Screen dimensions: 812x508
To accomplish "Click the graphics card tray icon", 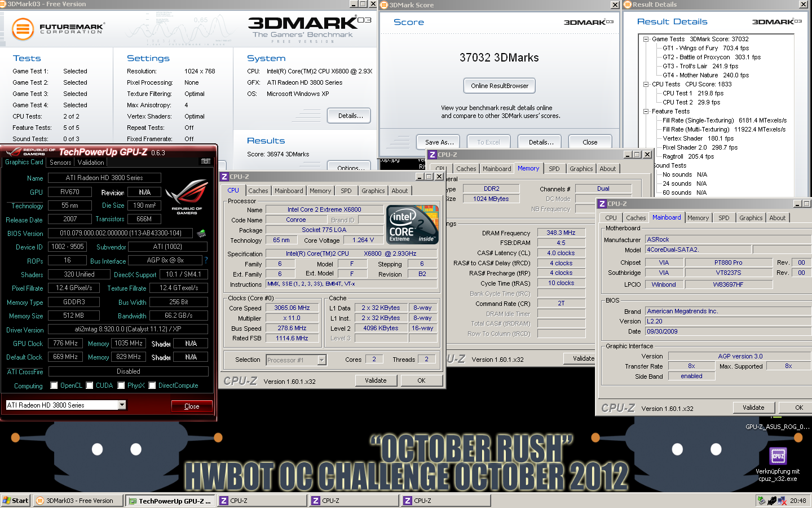I will coord(772,500).
